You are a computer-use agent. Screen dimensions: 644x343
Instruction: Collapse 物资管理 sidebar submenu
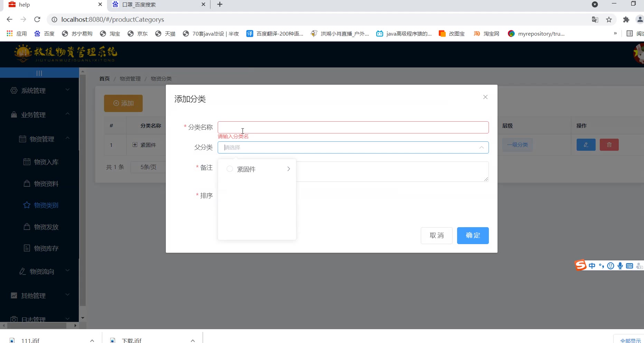pyautogui.click(x=39, y=139)
